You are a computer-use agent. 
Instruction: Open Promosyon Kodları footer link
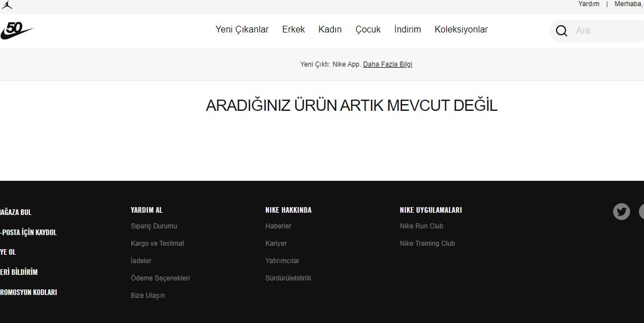[x=29, y=292]
